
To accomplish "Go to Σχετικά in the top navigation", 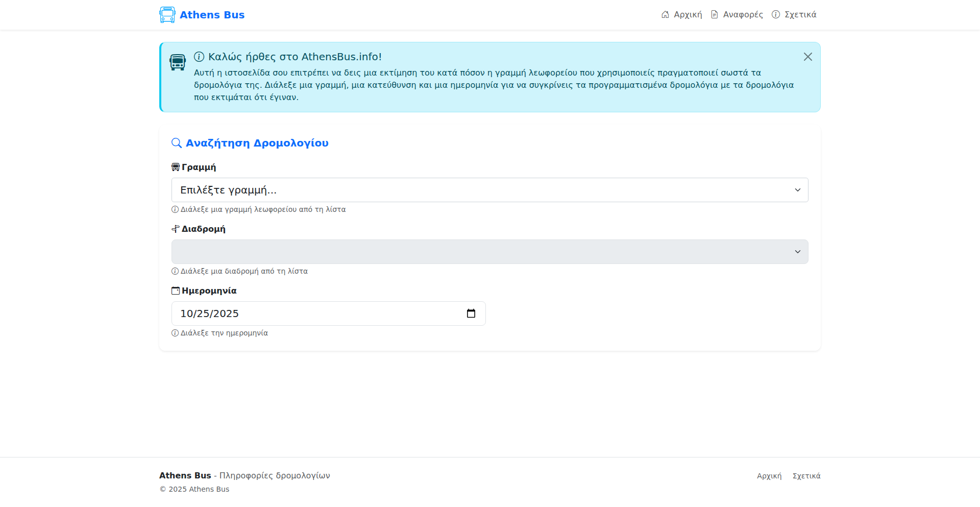I will tap(800, 15).
